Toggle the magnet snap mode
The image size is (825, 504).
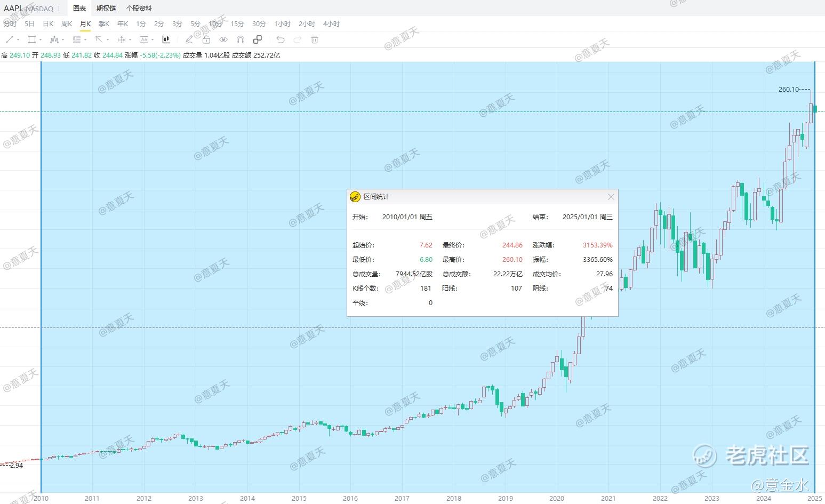(241, 39)
